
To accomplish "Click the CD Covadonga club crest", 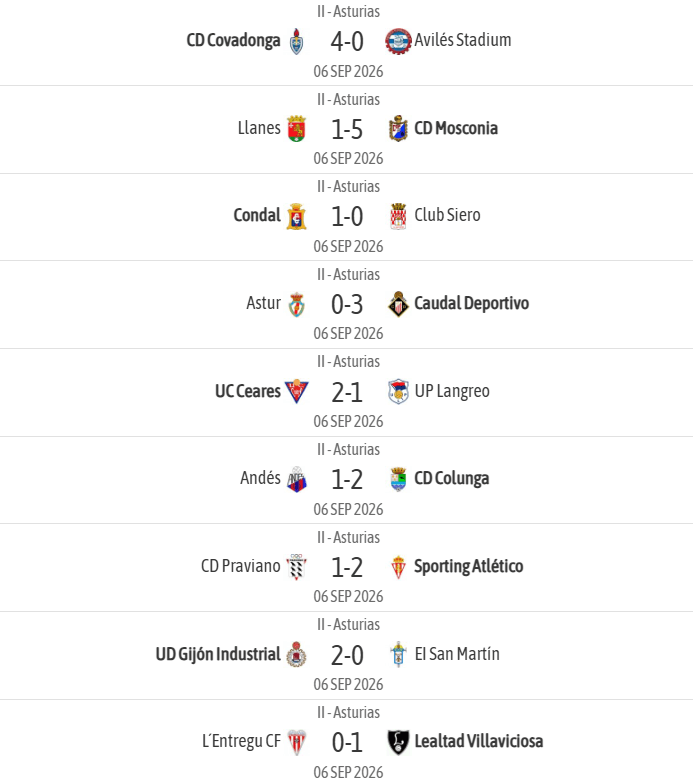I will coord(297,41).
